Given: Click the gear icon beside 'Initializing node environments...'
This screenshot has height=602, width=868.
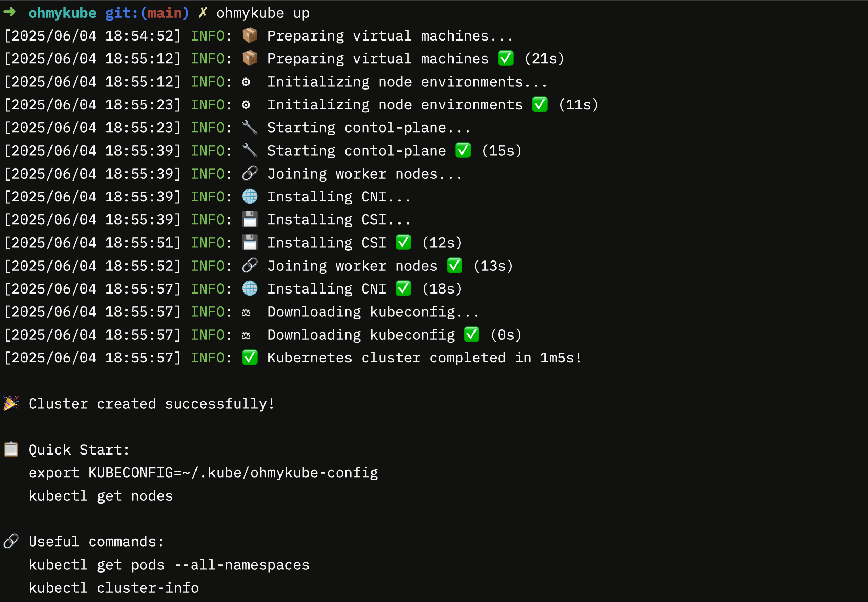Looking at the screenshot, I should pos(246,82).
